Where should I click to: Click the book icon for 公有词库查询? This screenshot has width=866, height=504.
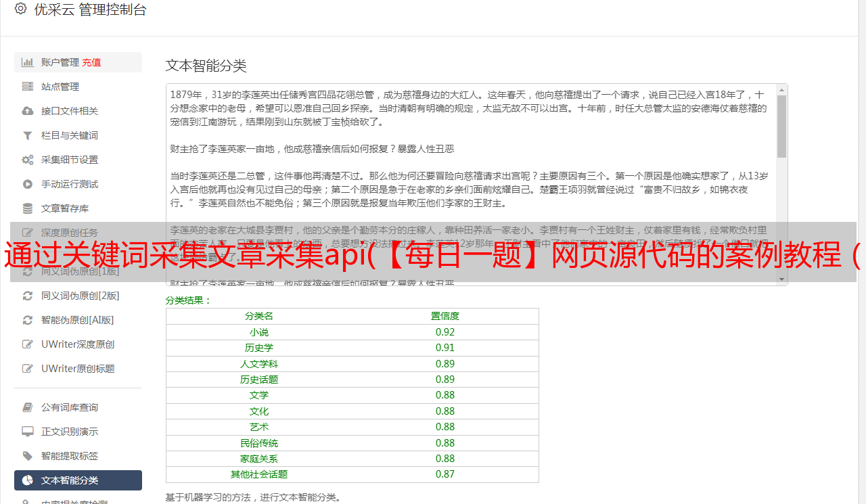tap(28, 407)
